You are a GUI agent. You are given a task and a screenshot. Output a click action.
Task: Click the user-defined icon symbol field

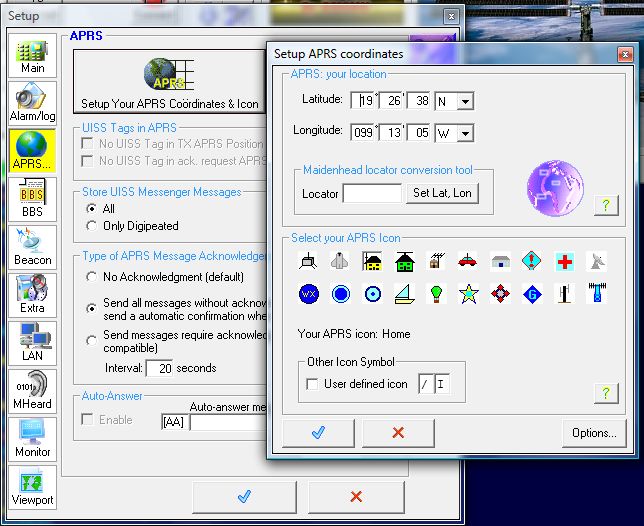(442, 385)
